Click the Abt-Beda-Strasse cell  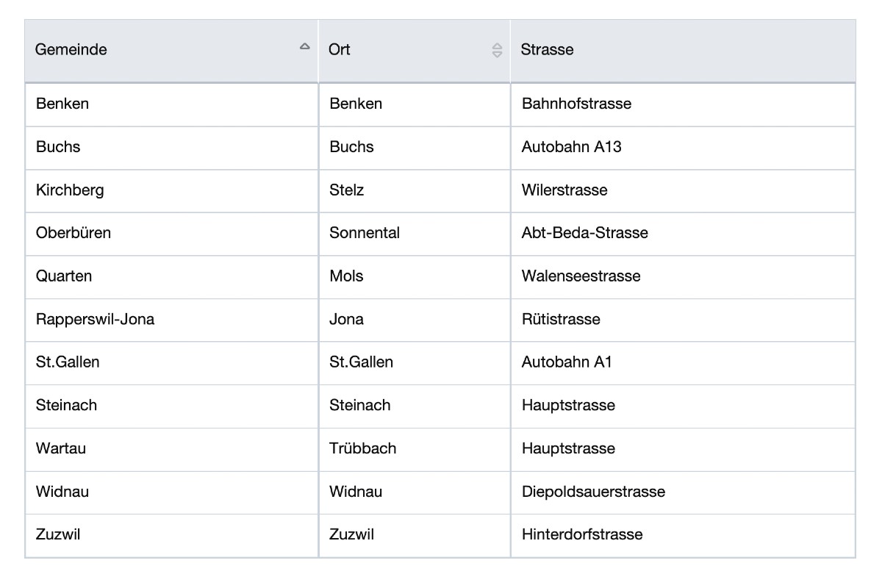click(x=683, y=234)
